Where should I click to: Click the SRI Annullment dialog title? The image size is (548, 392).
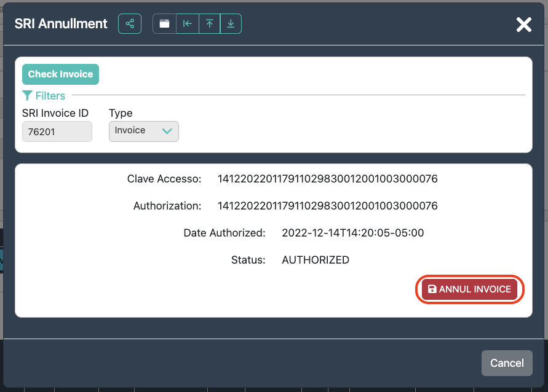tap(61, 24)
